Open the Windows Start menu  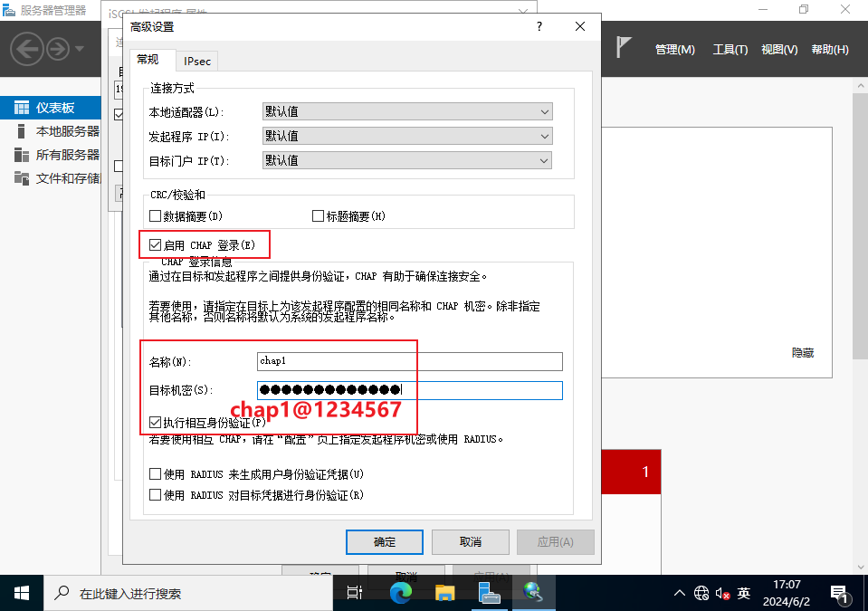point(22,593)
